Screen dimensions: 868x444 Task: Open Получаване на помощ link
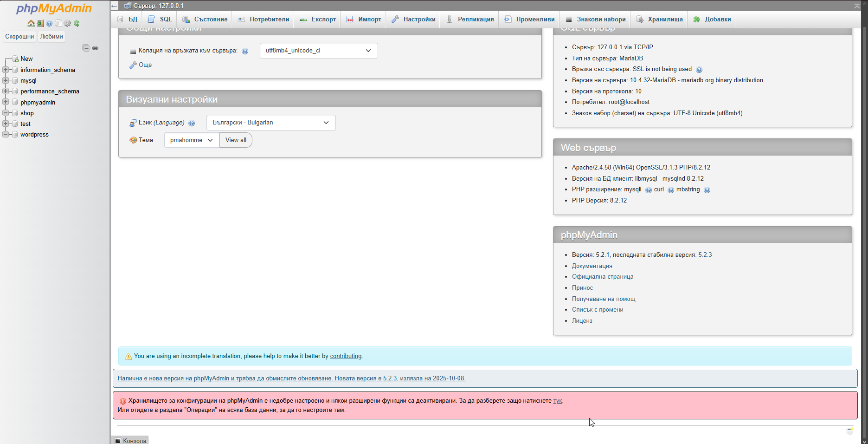604,299
